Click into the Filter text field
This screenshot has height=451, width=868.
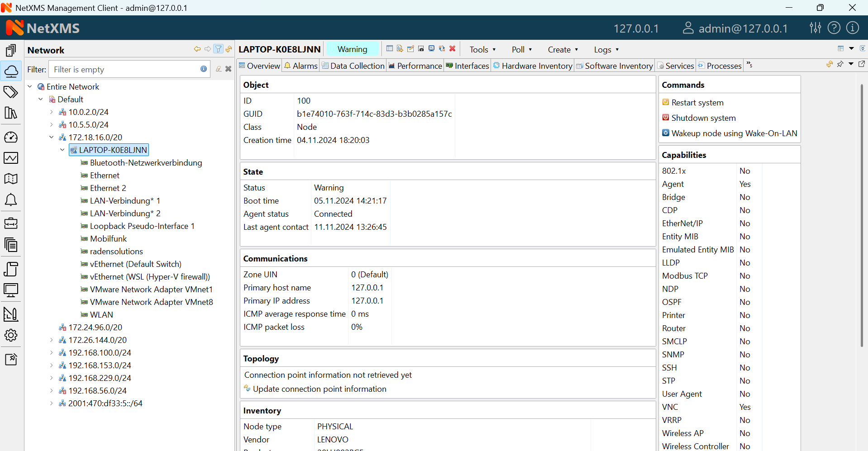coord(124,69)
